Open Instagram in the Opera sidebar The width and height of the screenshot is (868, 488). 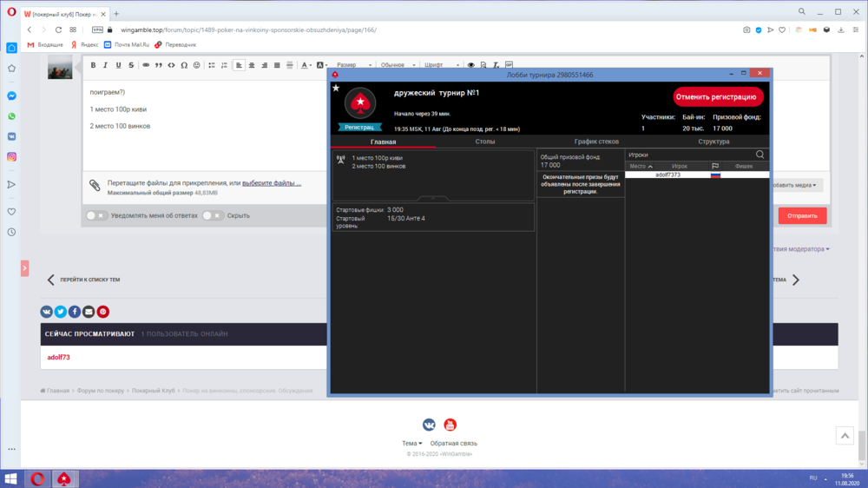tap(11, 157)
